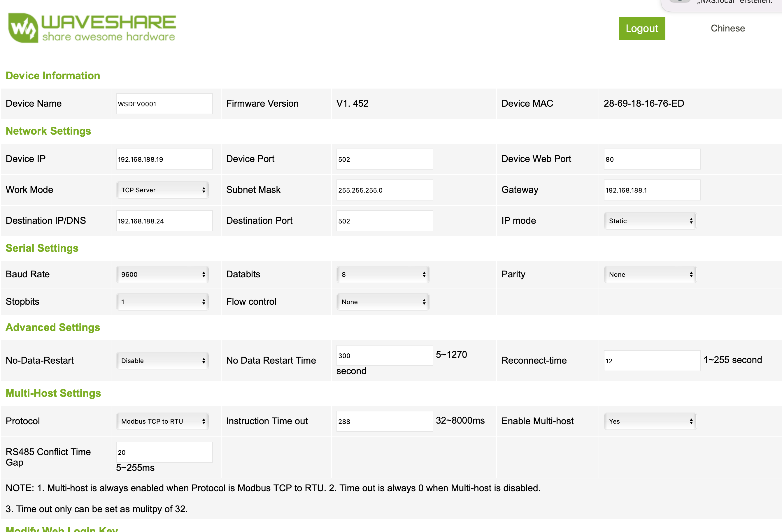Click the RS485 Conflict Time Gap field
This screenshot has height=532, width=782.
pos(164,452)
